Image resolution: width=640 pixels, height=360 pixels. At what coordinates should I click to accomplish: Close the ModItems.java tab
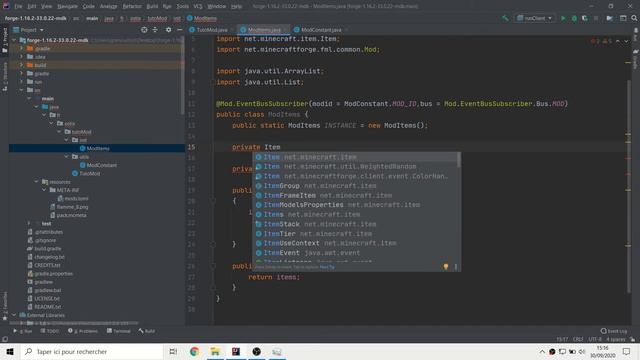pyautogui.click(x=285, y=30)
